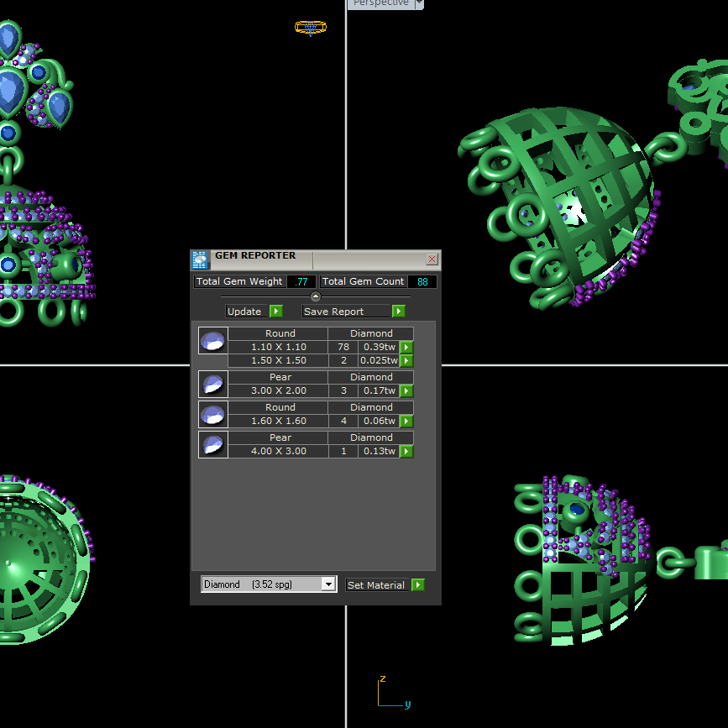Select the 4.00 X 3.00 Pear gem icon
Viewport: 728px width, 728px height.
point(212,445)
